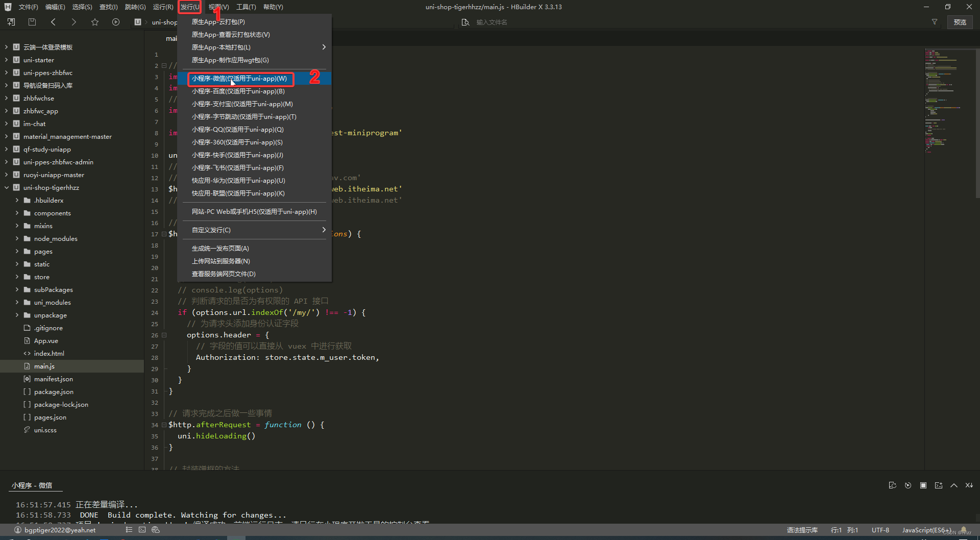The height and width of the screenshot is (540, 980).
Task: Open the 原生App-本地打包 submenu arrow
Action: [x=324, y=47]
